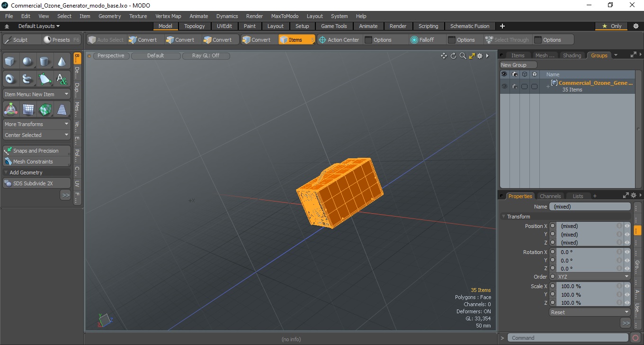Toggle eye visibility for Commercial_Ozone_Generator group
The image size is (644, 345).
pyautogui.click(x=504, y=86)
